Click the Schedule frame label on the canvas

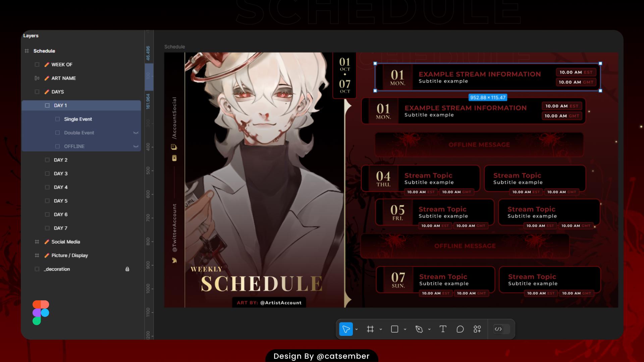pos(174,47)
